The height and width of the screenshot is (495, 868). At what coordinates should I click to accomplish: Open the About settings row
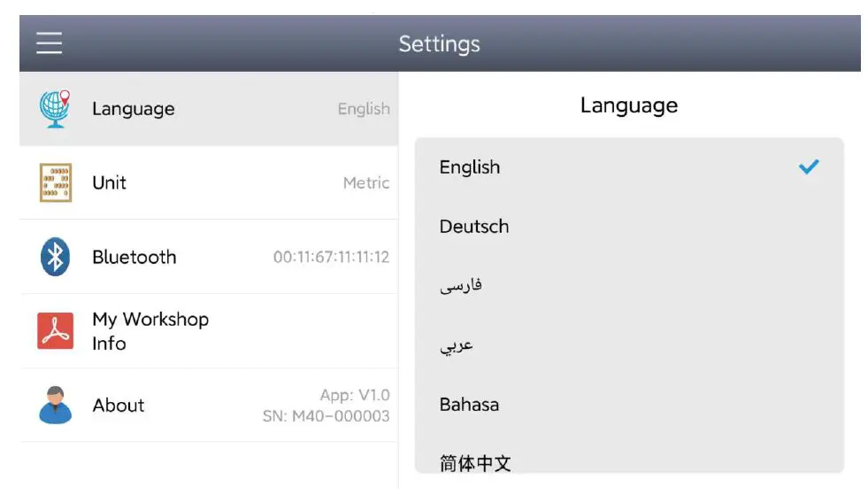(209, 405)
